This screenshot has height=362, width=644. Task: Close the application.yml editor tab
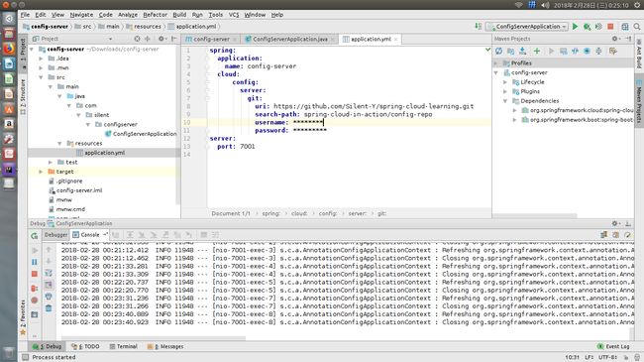(x=396, y=39)
